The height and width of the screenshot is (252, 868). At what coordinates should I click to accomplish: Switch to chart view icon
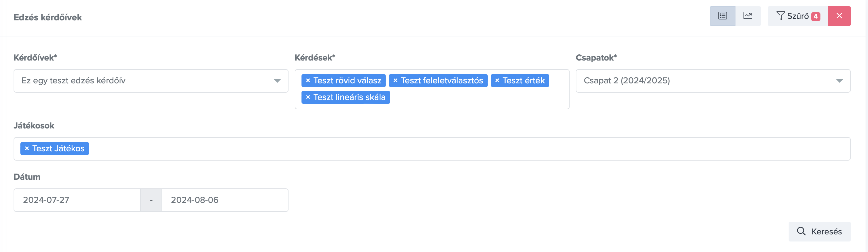point(748,16)
